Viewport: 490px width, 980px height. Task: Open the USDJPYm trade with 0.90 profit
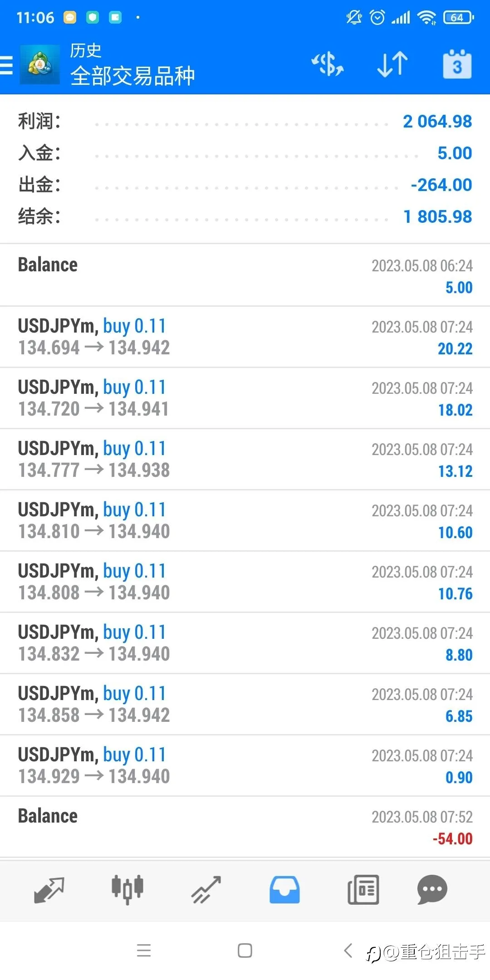pyautogui.click(x=245, y=766)
